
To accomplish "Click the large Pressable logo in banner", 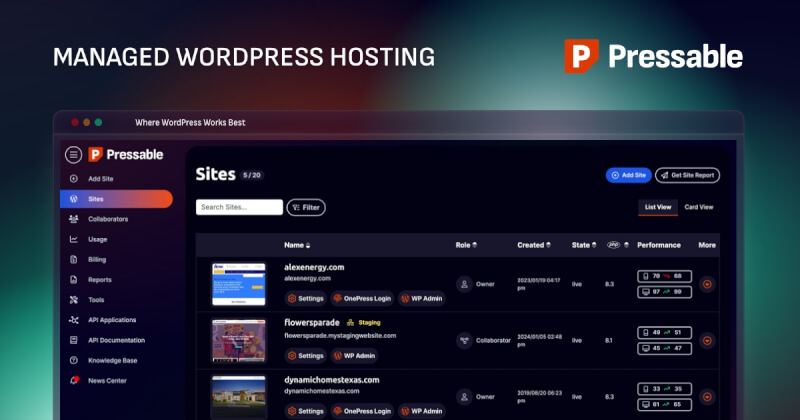I will tap(653, 56).
